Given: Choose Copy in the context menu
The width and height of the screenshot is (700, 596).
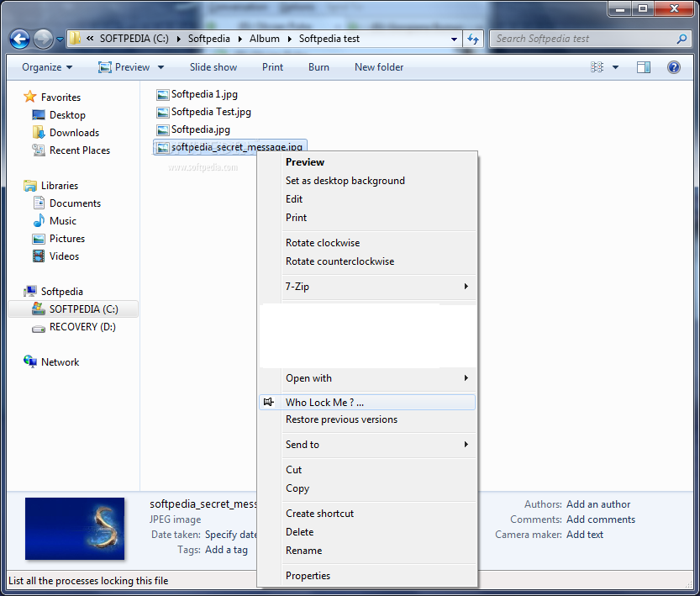Looking at the screenshot, I should tap(297, 488).
